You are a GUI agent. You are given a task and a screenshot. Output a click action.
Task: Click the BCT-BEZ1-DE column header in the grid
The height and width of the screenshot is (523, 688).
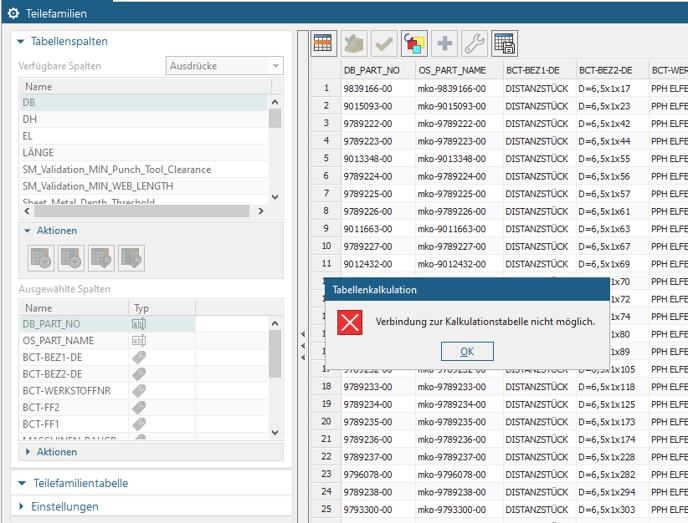coord(540,70)
